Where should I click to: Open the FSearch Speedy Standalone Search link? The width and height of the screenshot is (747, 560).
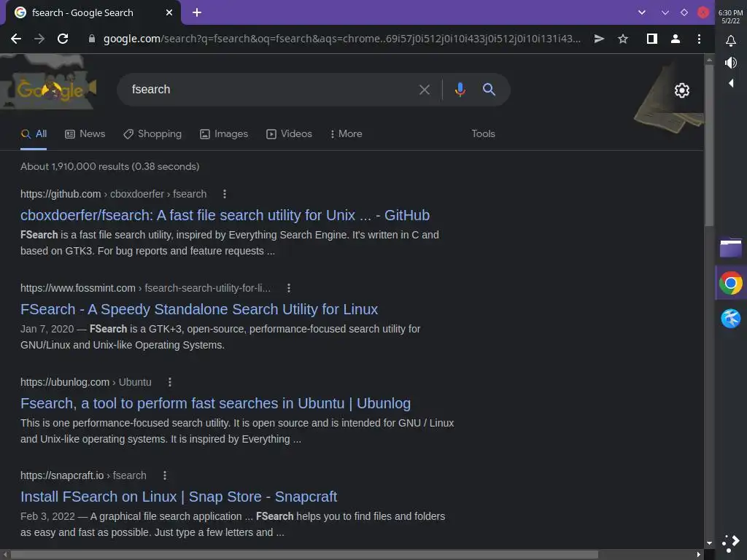tap(199, 309)
